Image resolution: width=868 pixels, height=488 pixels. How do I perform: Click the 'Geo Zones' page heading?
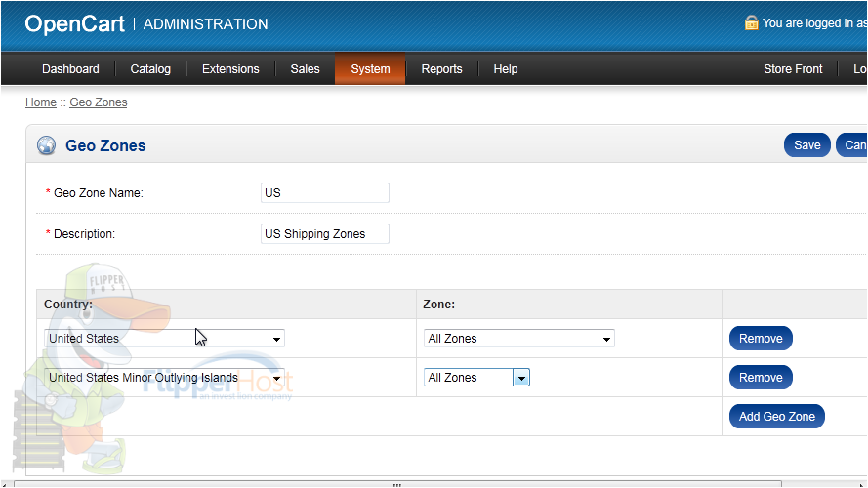(x=105, y=145)
